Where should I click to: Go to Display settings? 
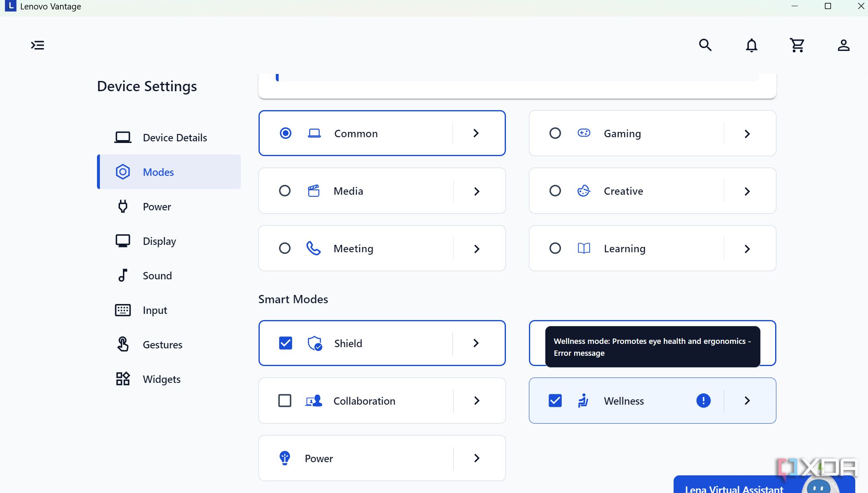click(x=169, y=241)
